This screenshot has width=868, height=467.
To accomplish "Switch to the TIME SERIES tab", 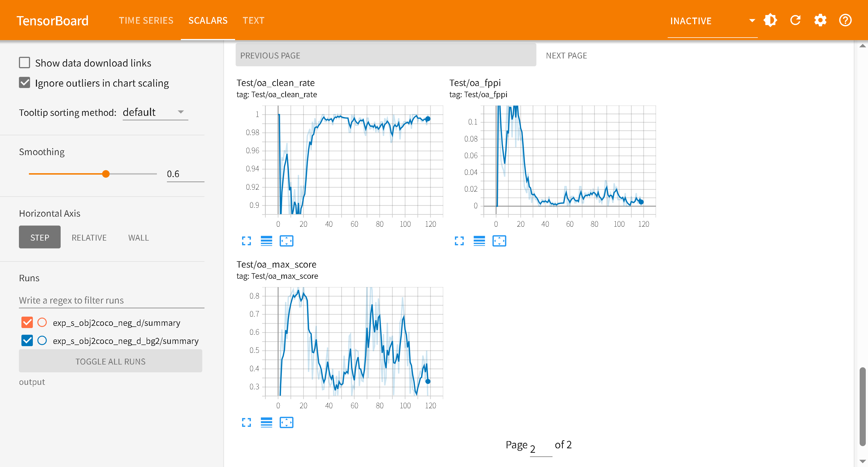I will (x=146, y=20).
